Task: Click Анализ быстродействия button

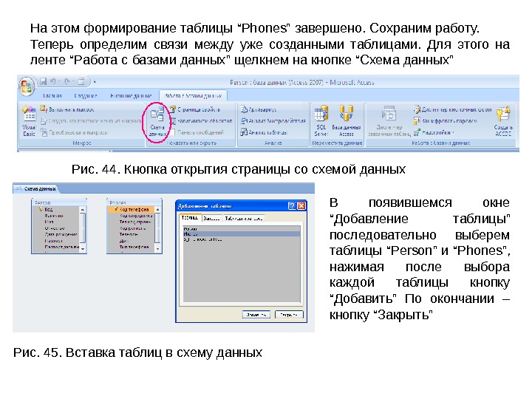Action: 273,120
